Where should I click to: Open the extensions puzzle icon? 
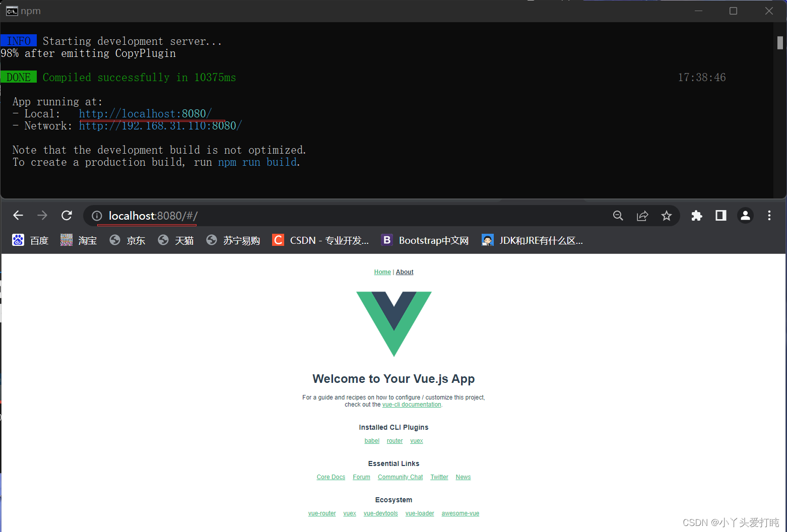pyautogui.click(x=697, y=216)
